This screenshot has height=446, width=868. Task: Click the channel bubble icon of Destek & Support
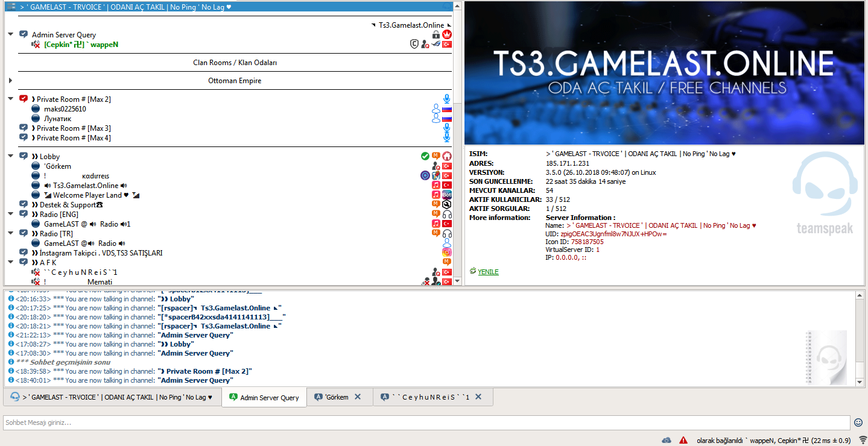(x=24, y=204)
